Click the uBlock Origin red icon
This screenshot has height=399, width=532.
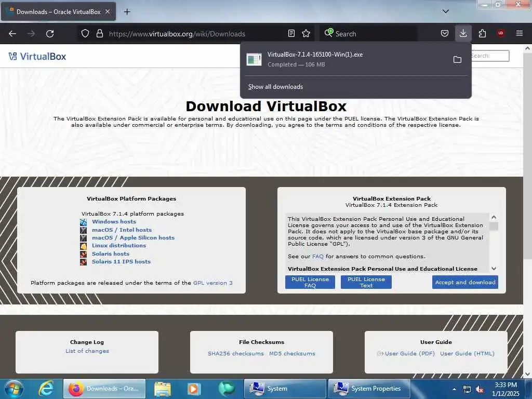pos(501,33)
